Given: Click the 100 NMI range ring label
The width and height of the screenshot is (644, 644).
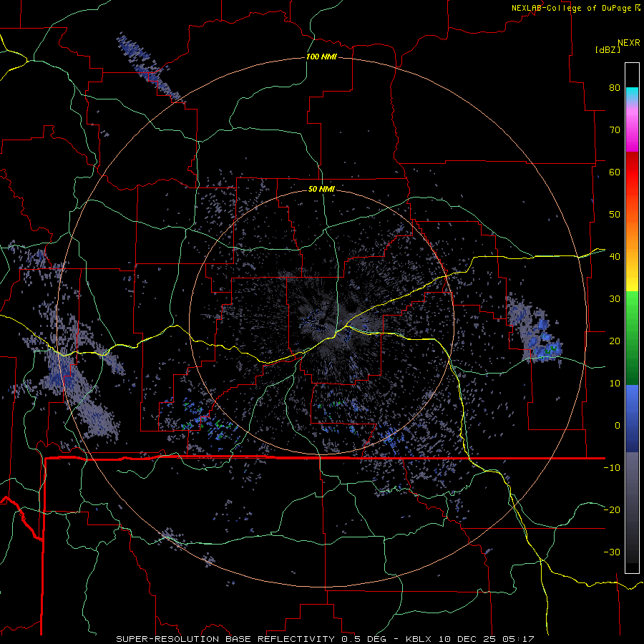Looking at the screenshot, I should (x=321, y=57).
